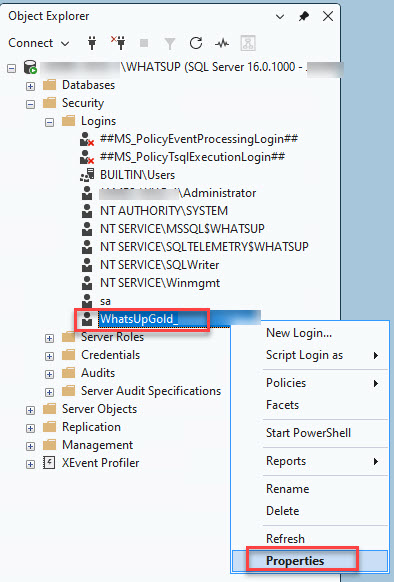Open the Activity Monitor pulse icon
The height and width of the screenshot is (582, 394).
coord(222,44)
